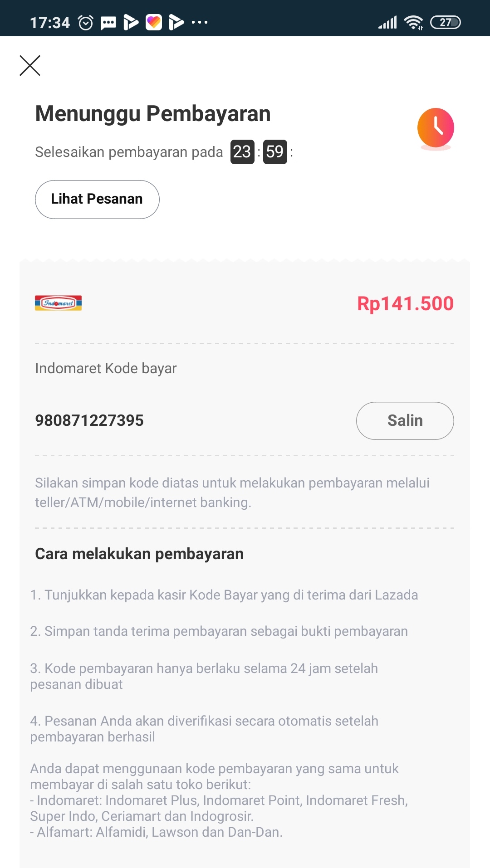490x868 pixels.
Task: Tap the Indomaret logo
Action: click(58, 303)
